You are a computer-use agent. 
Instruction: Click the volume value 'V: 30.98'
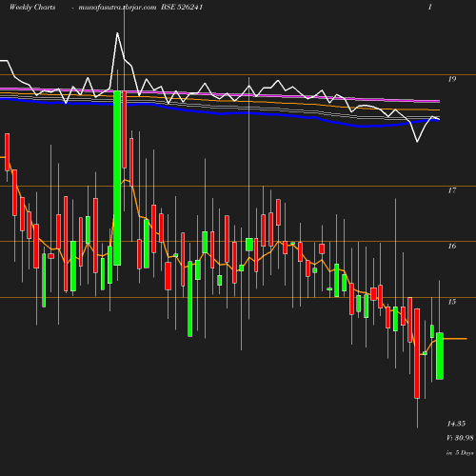[x=460, y=438]
